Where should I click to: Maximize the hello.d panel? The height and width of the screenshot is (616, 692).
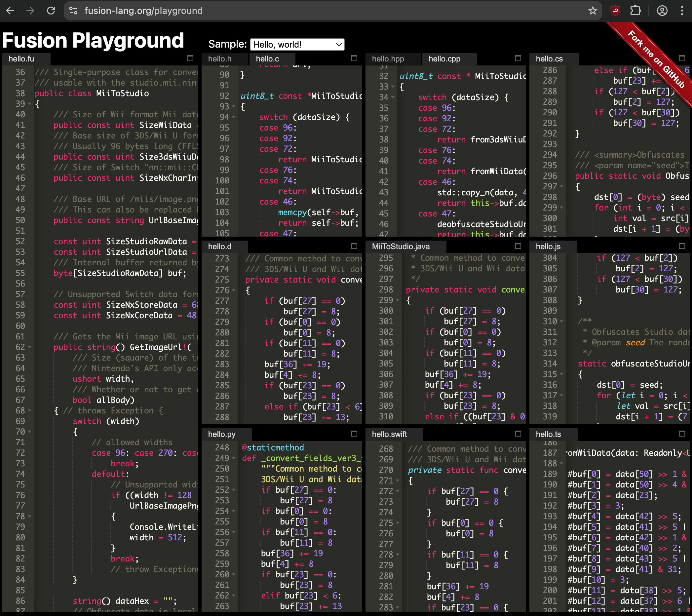(x=354, y=246)
